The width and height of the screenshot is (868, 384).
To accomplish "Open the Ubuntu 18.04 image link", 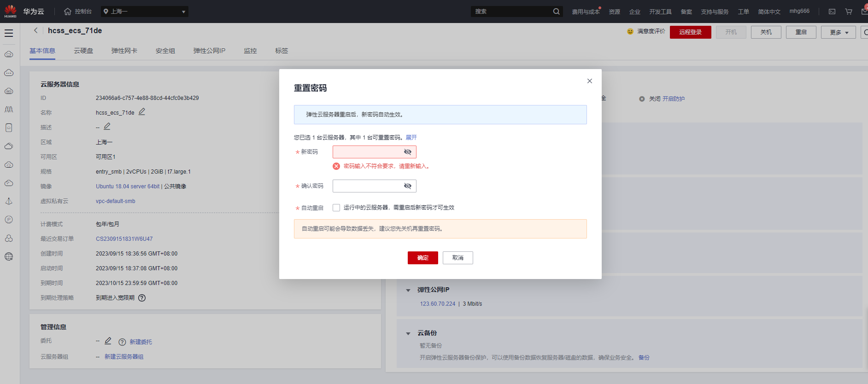I will [x=128, y=186].
